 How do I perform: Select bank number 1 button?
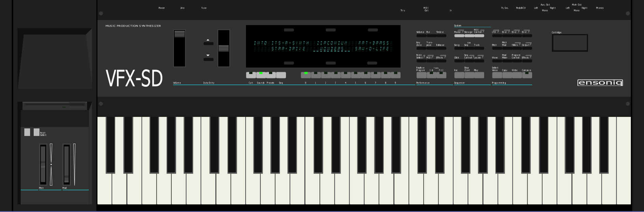pos(316,75)
